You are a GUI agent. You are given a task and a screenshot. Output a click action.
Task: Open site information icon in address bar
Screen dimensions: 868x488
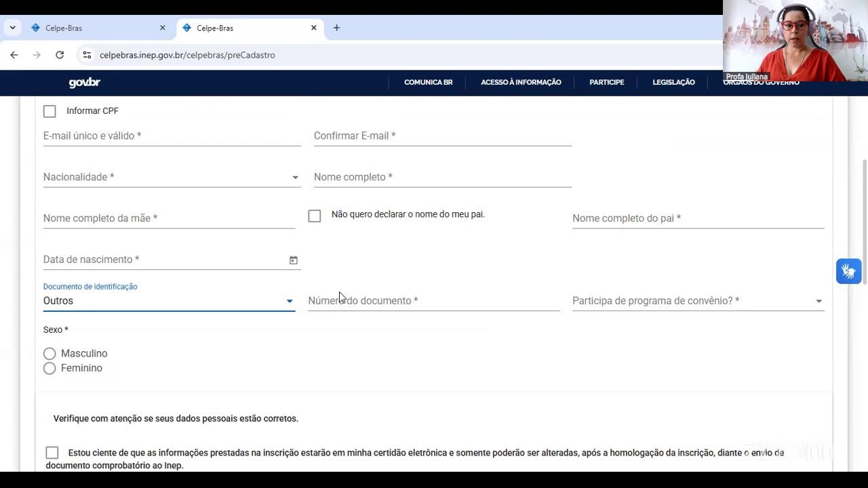coord(87,55)
